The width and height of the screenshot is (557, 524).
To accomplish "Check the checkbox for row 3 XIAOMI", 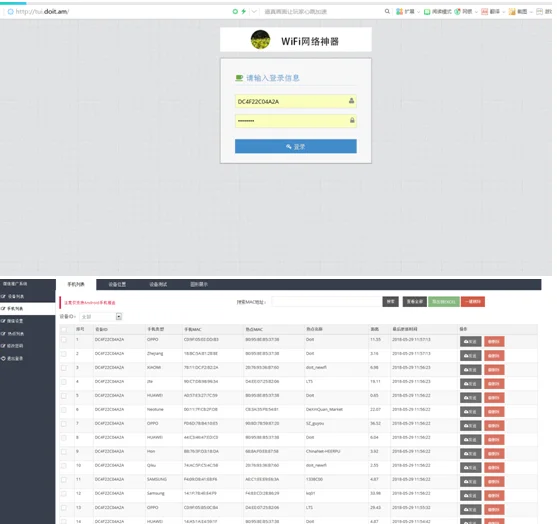I will point(64,368).
